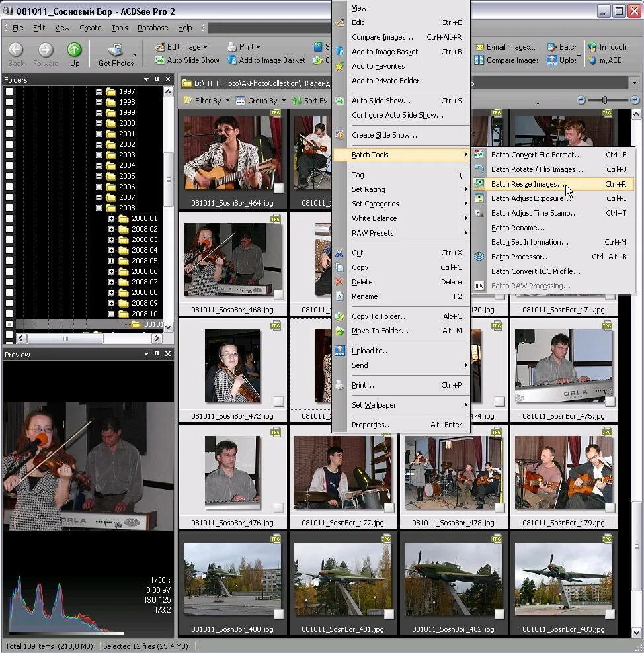Click the green Up folder icon
This screenshot has height=653, width=644.
pos(75,50)
